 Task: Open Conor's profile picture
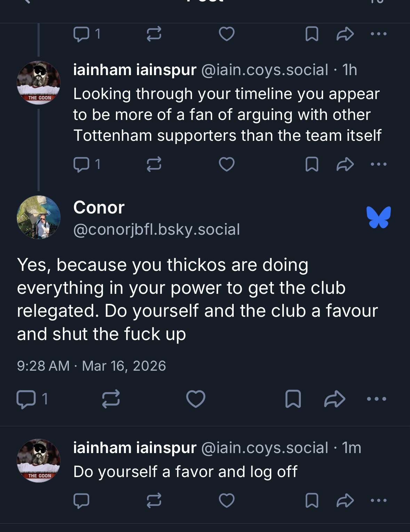pos(39,217)
